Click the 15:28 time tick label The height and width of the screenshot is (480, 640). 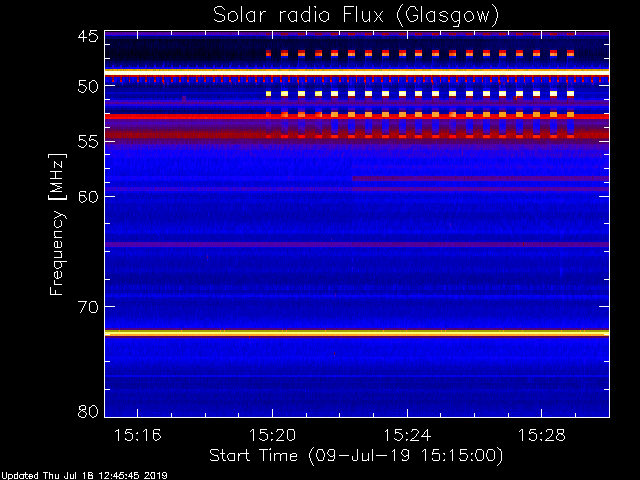542,435
